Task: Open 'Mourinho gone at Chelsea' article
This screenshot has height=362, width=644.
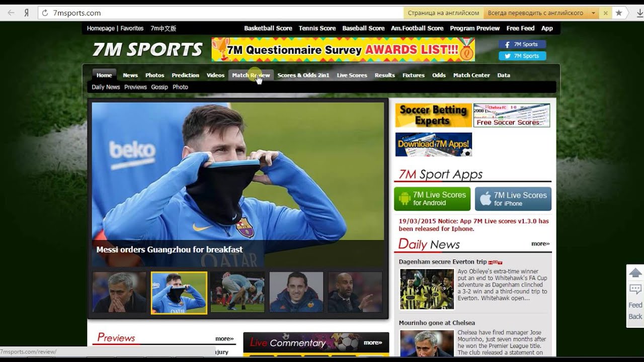Action: (x=437, y=323)
